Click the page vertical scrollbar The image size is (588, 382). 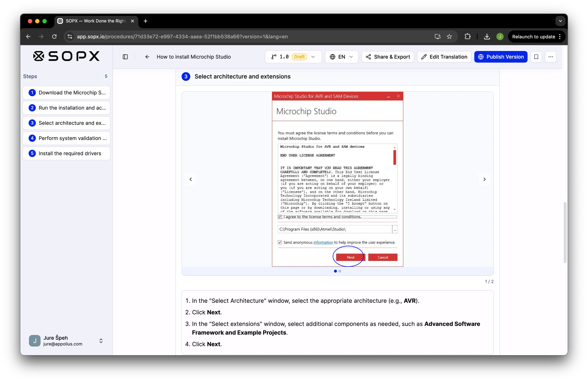tap(565, 232)
